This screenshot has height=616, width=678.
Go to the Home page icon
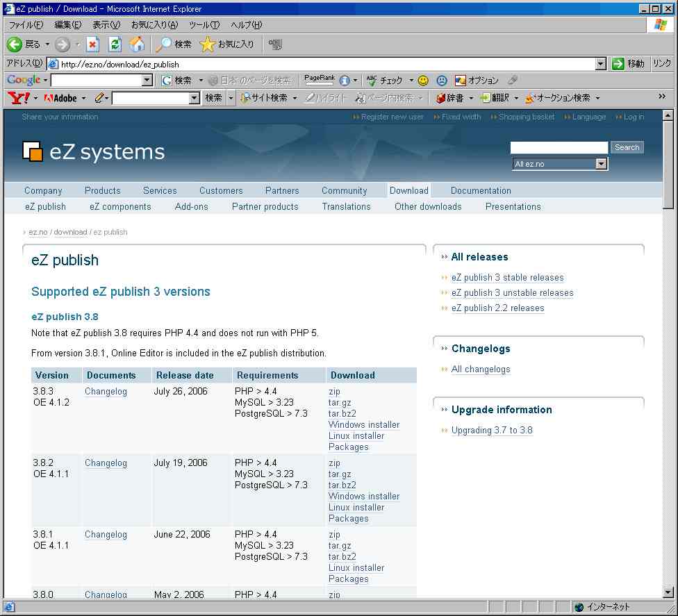tap(137, 44)
